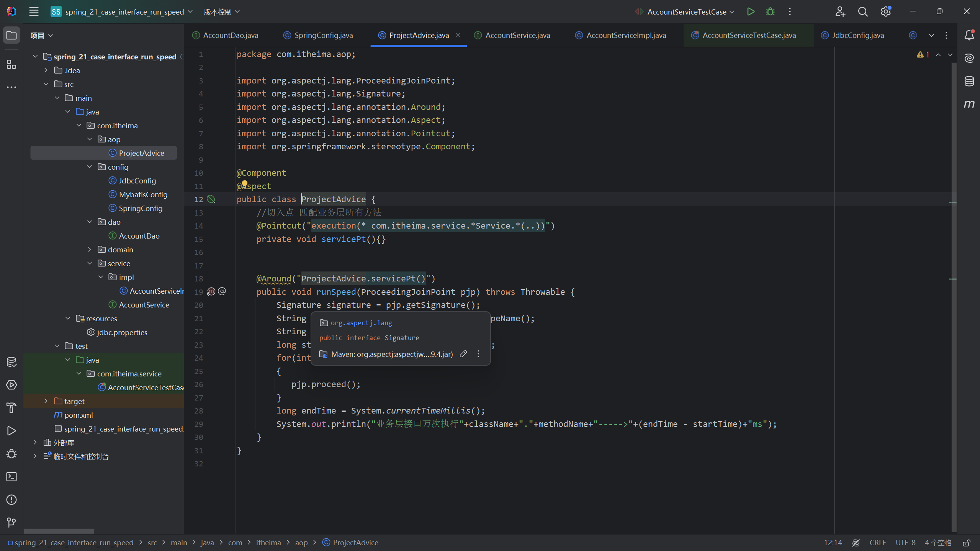Screen dimensions: 980x551
Task: Run AccountServiceTestCase with the play button
Action: click(x=751, y=11)
